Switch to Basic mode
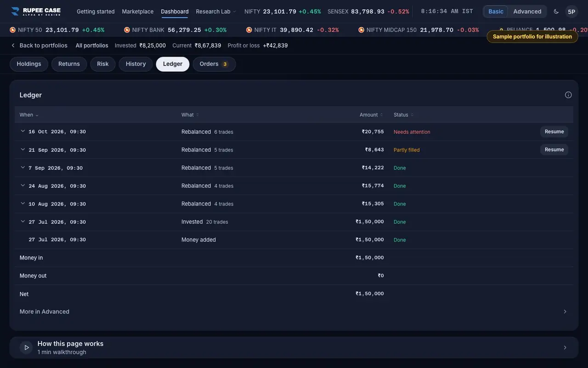588x368 pixels. 496,11
